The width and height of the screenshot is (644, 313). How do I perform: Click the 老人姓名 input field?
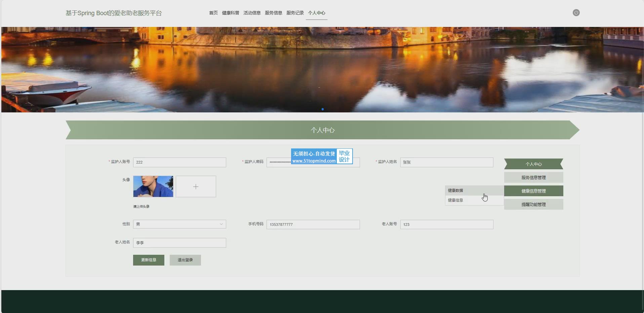pos(179,243)
